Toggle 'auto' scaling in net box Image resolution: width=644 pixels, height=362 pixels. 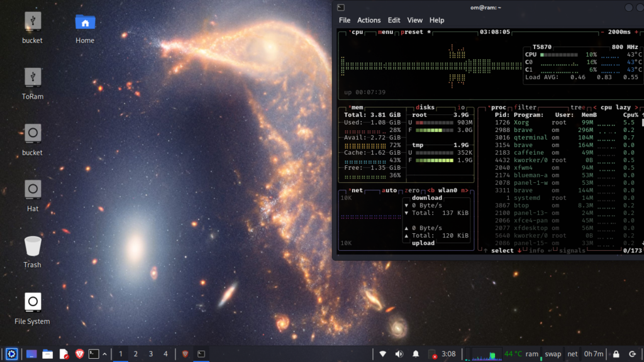[390, 190]
